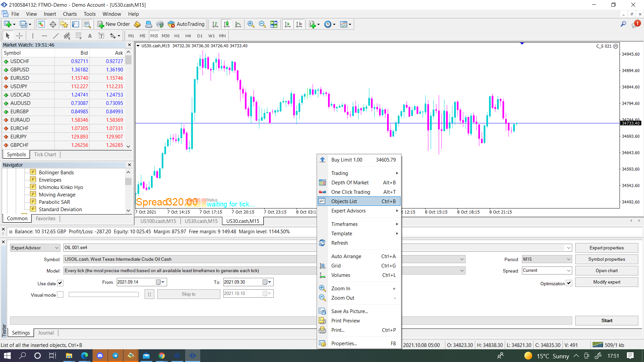Screen dimensions: 644x362
Task: Open Expert properties
Action: point(606,248)
